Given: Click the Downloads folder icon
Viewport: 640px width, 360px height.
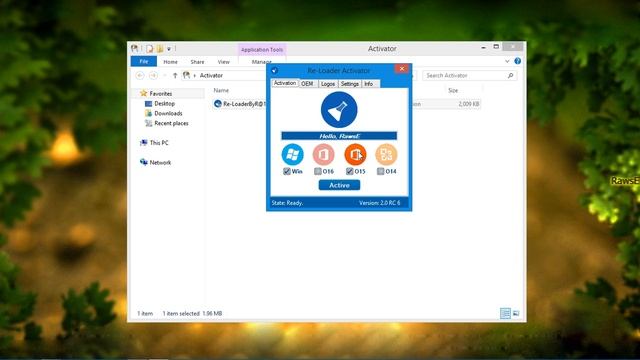Looking at the screenshot, I should click(148, 113).
